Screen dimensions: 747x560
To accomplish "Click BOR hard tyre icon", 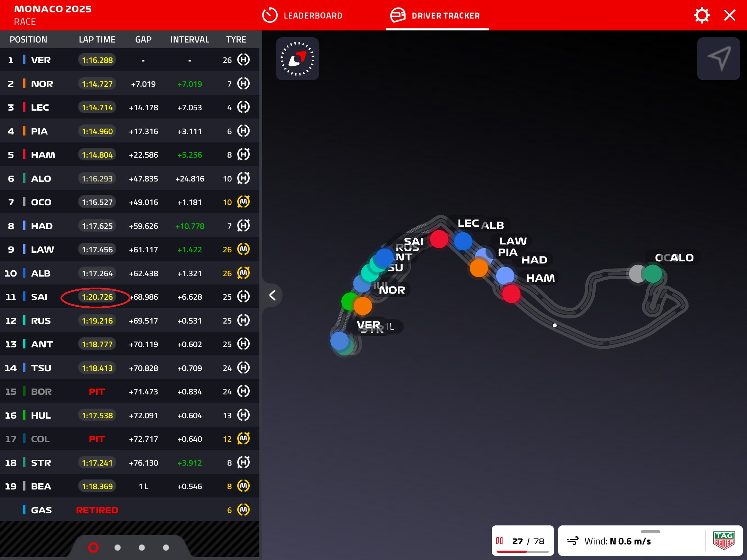I will click(243, 391).
